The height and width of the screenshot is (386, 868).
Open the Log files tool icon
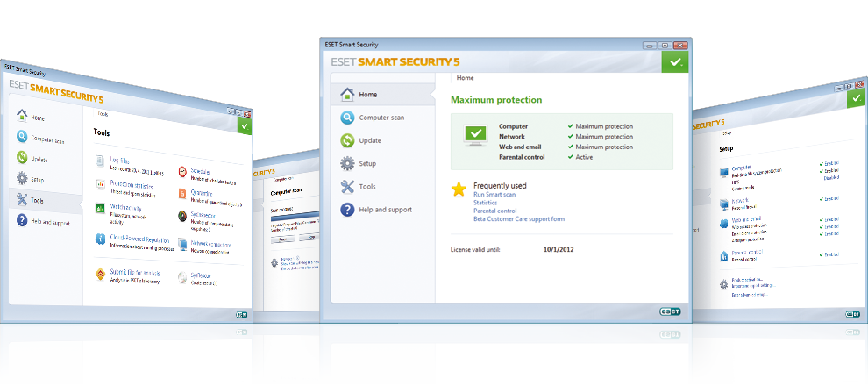click(x=100, y=161)
